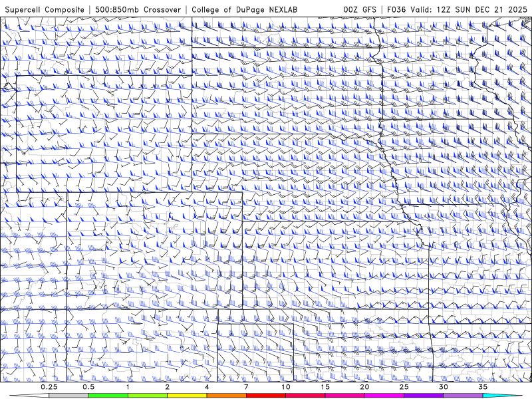Click 'College of DuPage NEXLAB' header text
The image size is (532, 399).
[244, 9]
